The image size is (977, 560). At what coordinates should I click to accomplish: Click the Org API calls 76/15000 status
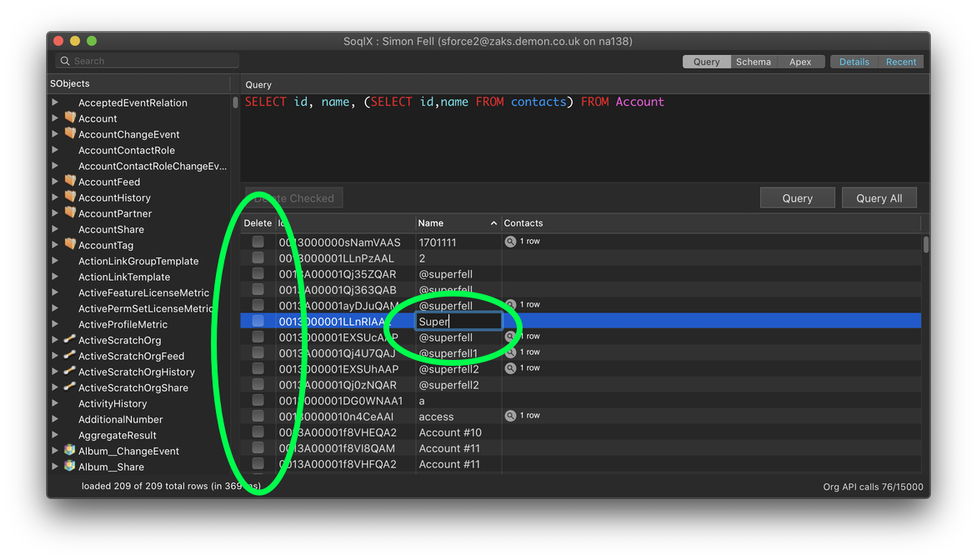pos(873,487)
